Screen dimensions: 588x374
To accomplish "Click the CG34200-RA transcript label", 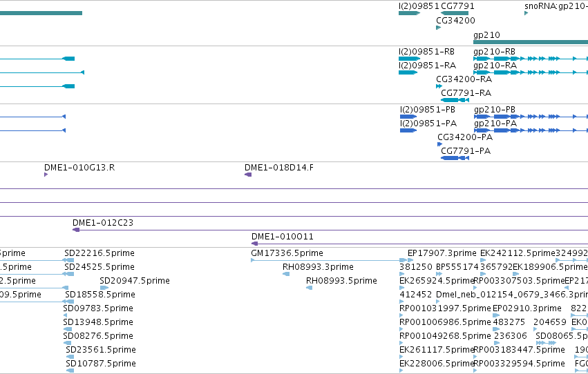I will click(x=464, y=79).
